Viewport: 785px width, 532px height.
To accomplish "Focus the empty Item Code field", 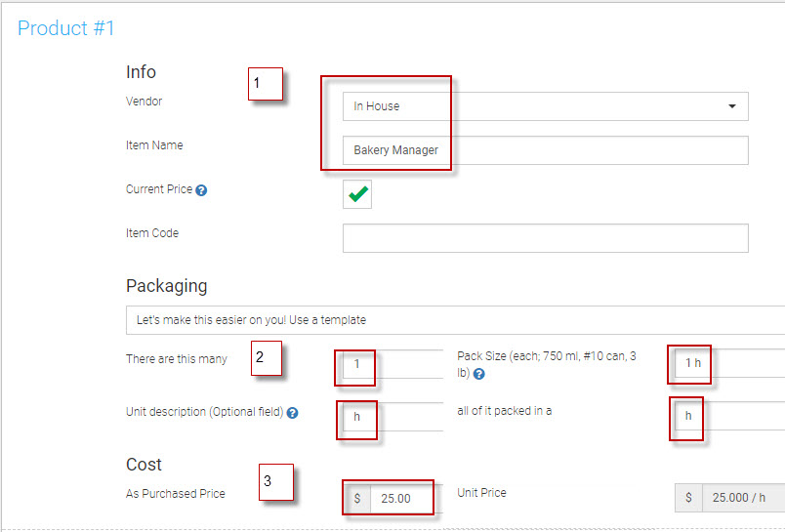I will (545, 238).
